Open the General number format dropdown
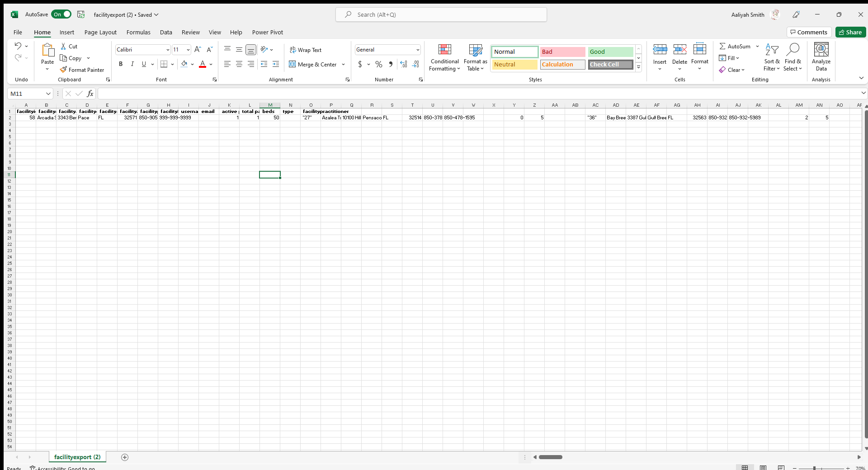The height and width of the screenshot is (470, 868). [418, 50]
